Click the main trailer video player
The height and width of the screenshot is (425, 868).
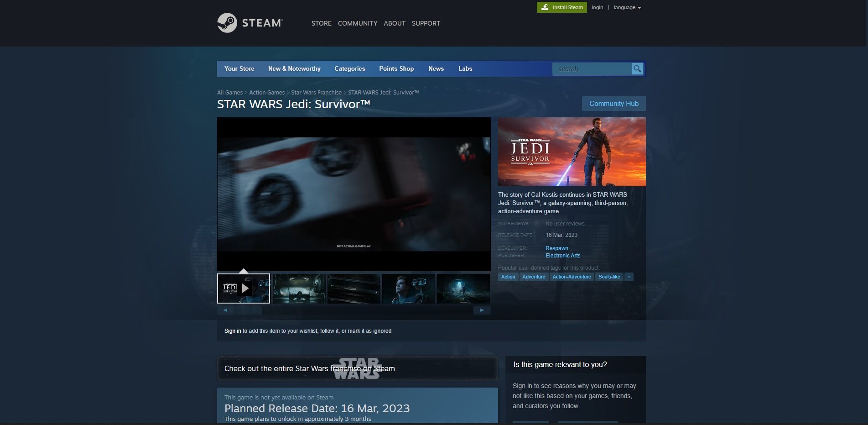click(354, 194)
